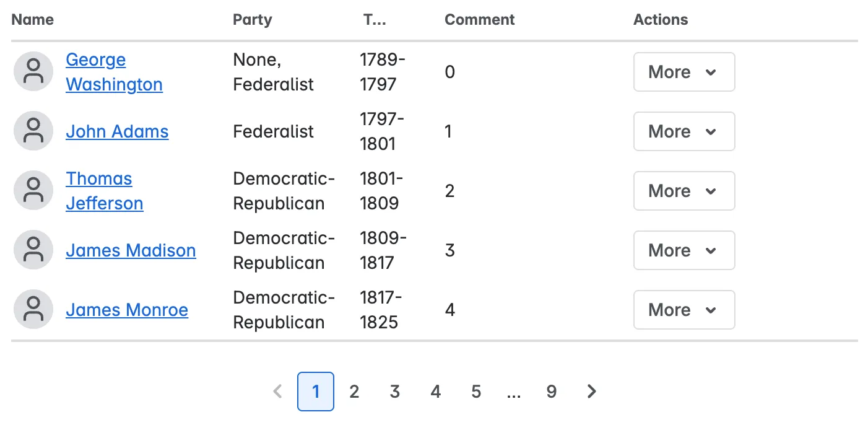868x425 pixels.
Task: Click James Monroe's avatar icon
Action: pos(33,310)
